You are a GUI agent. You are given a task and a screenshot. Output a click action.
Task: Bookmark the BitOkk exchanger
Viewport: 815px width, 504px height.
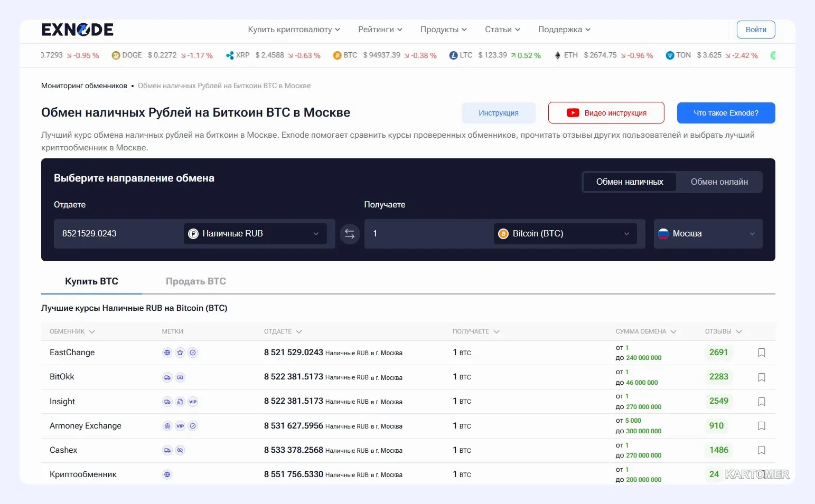pos(762,377)
